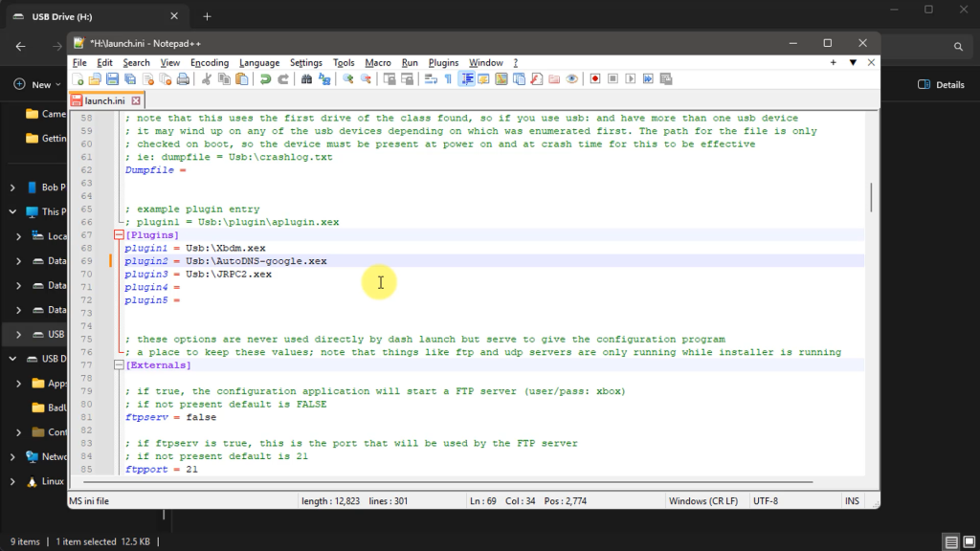Cut selection with the scissors icon

[207, 79]
